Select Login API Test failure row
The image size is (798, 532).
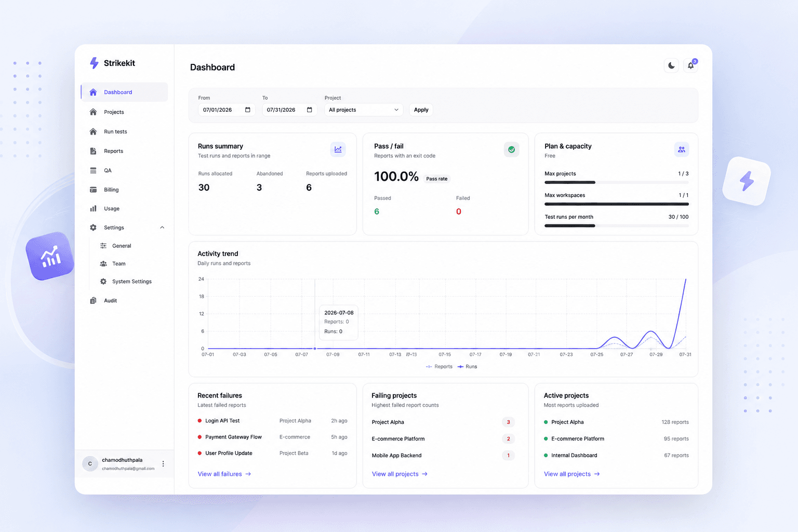[x=272, y=421]
